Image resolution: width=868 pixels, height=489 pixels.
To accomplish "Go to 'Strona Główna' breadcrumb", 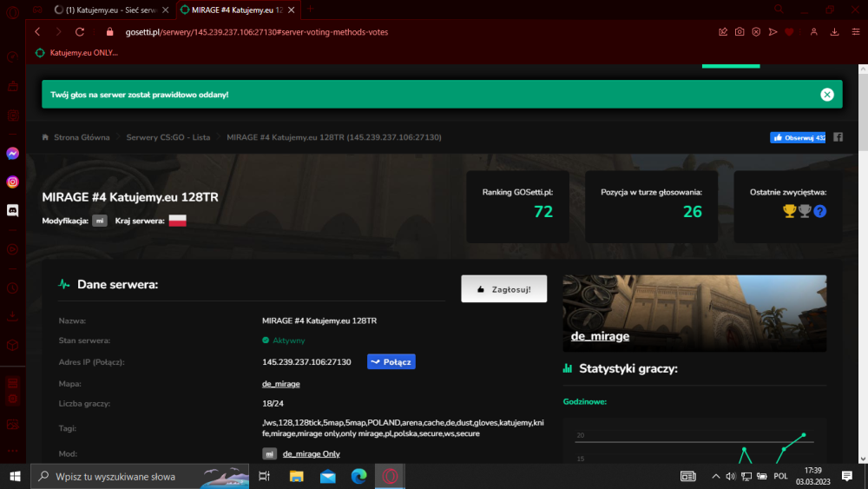I will pos(82,137).
